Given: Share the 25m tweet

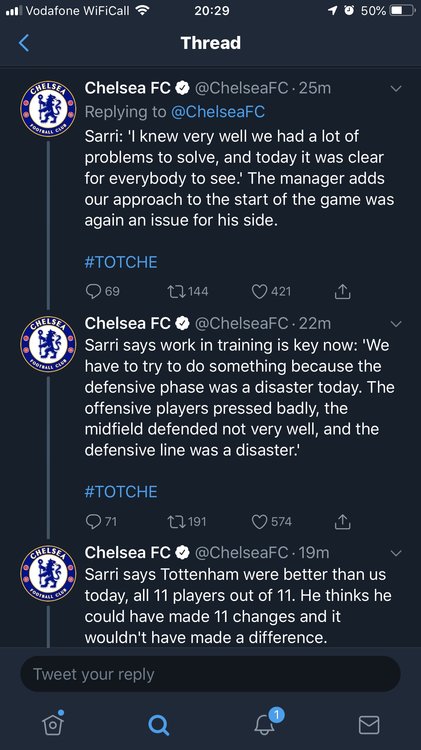Looking at the screenshot, I should click(343, 291).
